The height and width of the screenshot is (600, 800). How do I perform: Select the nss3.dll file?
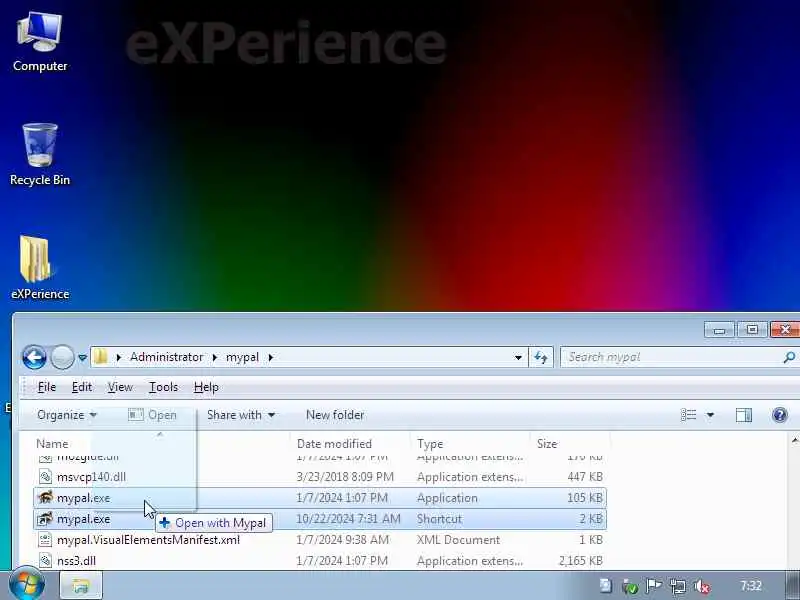click(76, 561)
